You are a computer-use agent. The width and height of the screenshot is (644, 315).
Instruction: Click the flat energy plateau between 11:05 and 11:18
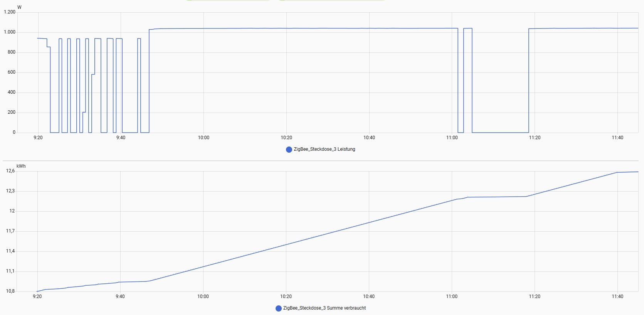pyautogui.click(x=496, y=197)
